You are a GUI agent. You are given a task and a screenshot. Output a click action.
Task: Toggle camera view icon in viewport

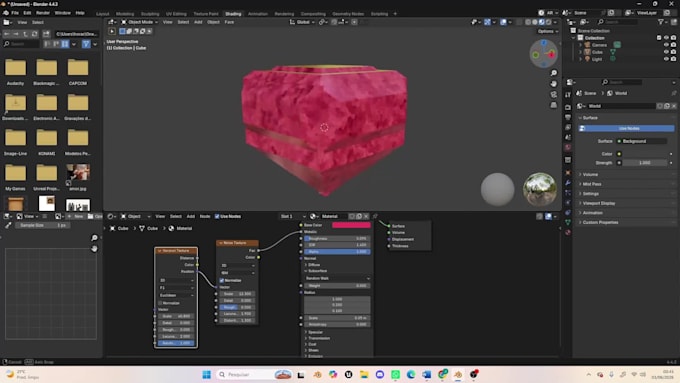(x=554, y=95)
